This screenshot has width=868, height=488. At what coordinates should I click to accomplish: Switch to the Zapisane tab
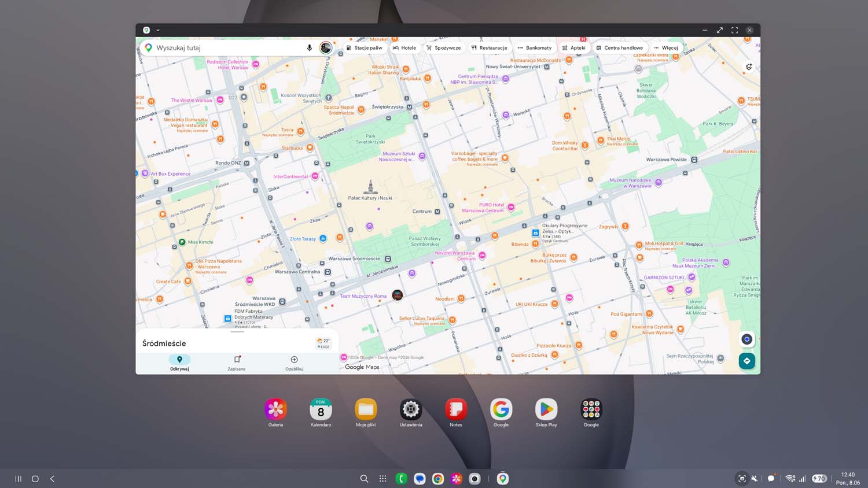(x=237, y=363)
